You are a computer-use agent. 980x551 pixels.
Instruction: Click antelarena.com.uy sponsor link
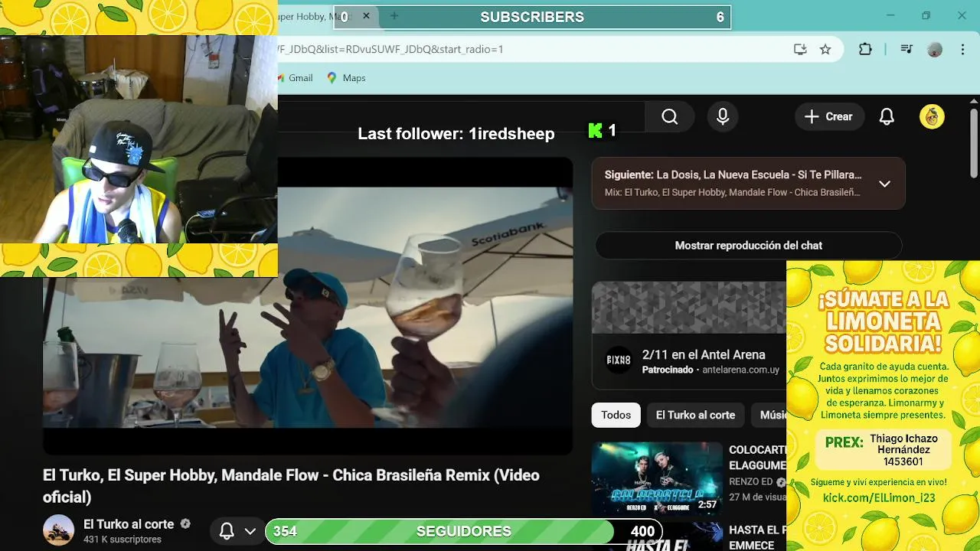pyautogui.click(x=740, y=370)
